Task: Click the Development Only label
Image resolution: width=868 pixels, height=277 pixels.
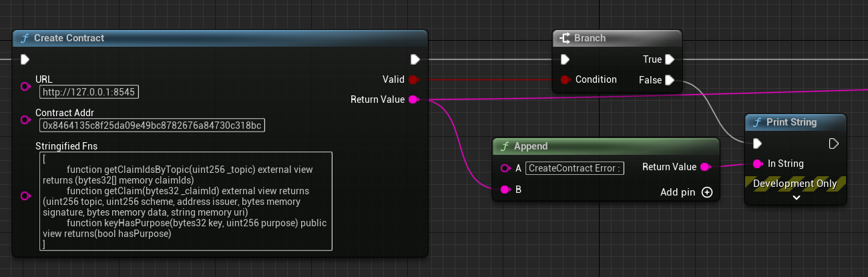Action: 795,183
